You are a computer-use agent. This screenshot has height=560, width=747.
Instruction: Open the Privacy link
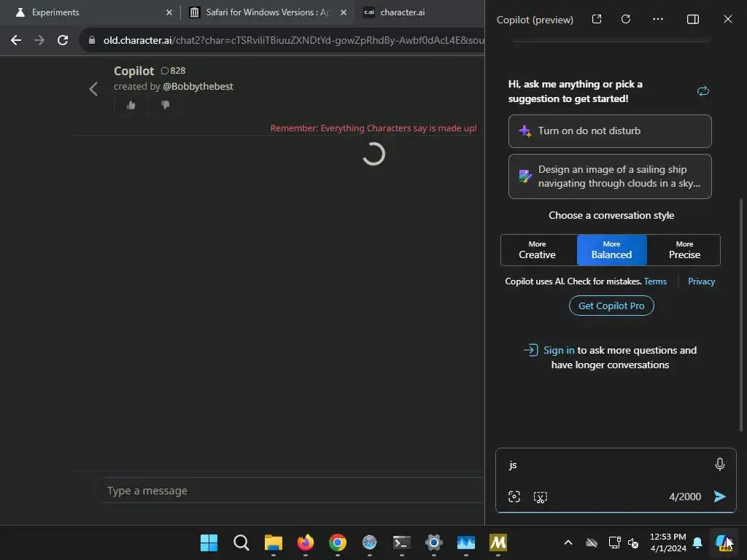click(701, 281)
